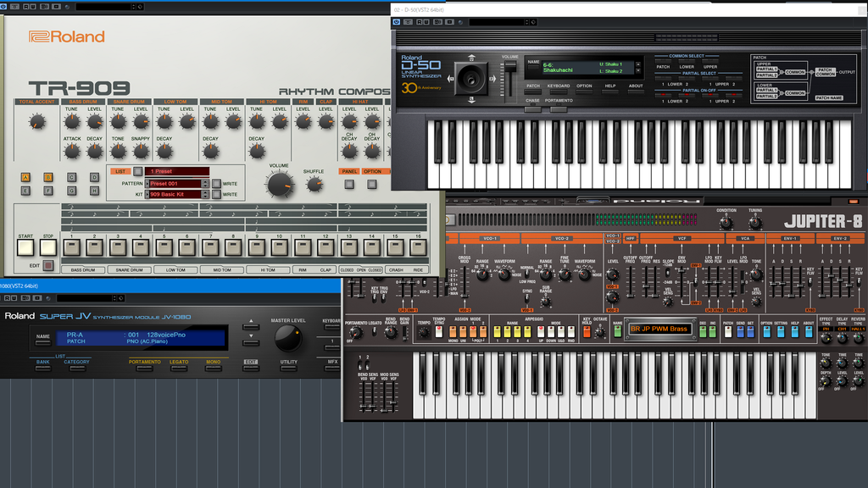
Task: Click the Jupiter-8 CONDITION knob
Action: click(x=726, y=223)
